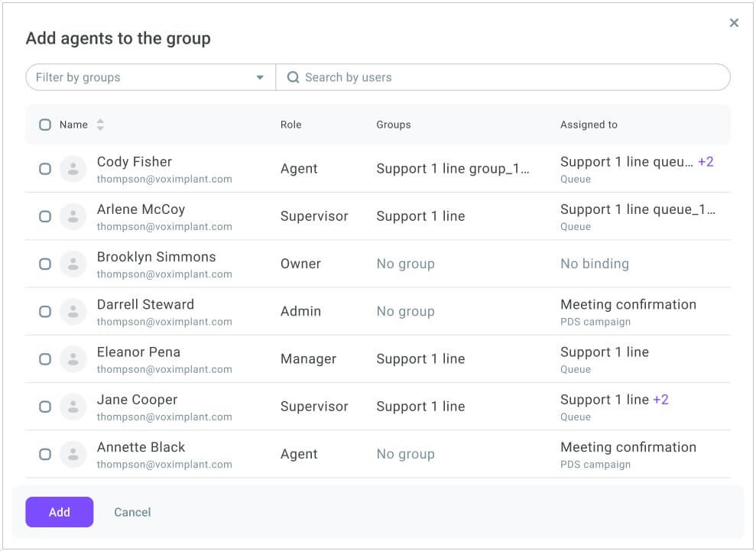Screen dimensions: 756x551
Task: Check the box for Jane Cooper
Action: point(45,407)
